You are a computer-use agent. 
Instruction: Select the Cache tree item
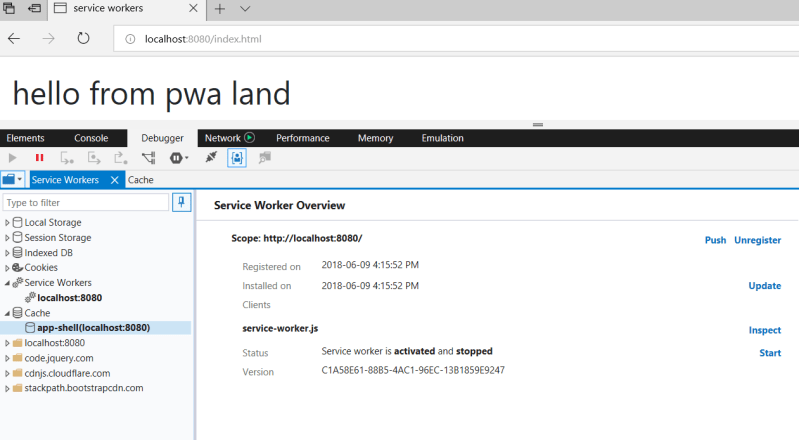(x=37, y=313)
